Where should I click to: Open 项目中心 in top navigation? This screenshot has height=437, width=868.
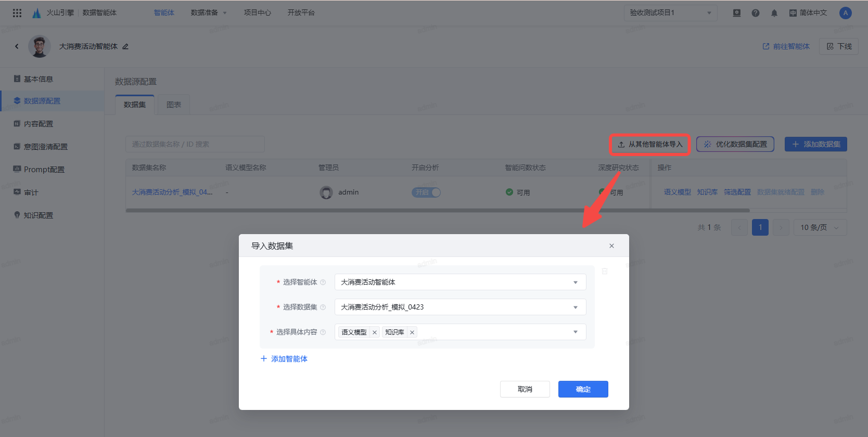(x=257, y=12)
